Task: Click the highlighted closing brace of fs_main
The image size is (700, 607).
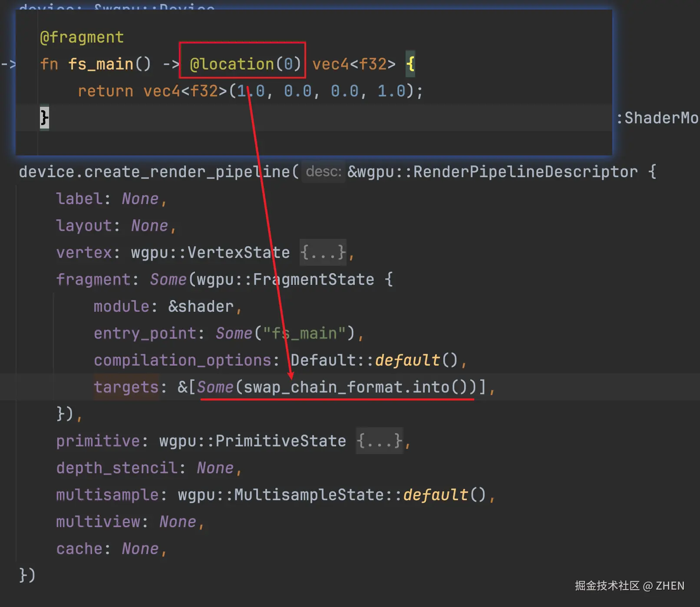Action: pos(44,118)
